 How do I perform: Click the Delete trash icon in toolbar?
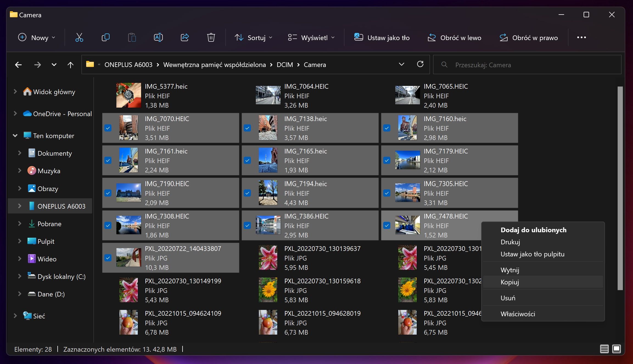pos(211,37)
